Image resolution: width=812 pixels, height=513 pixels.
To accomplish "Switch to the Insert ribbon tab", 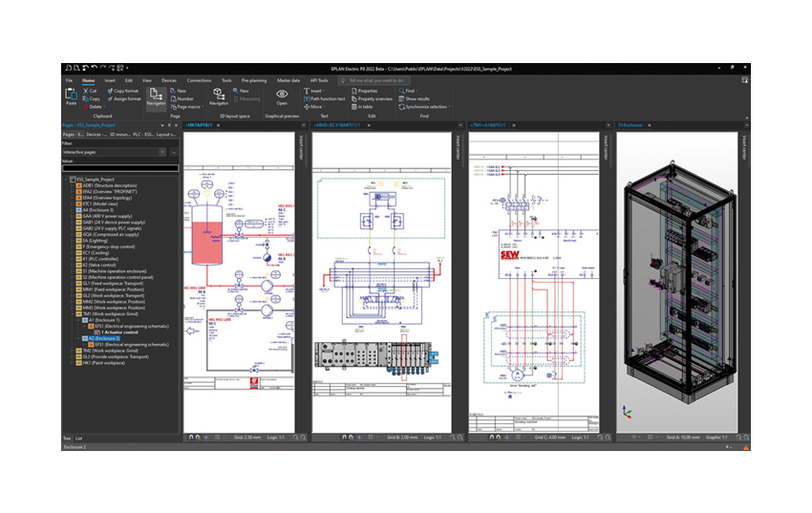I will [x=110, y=80].
